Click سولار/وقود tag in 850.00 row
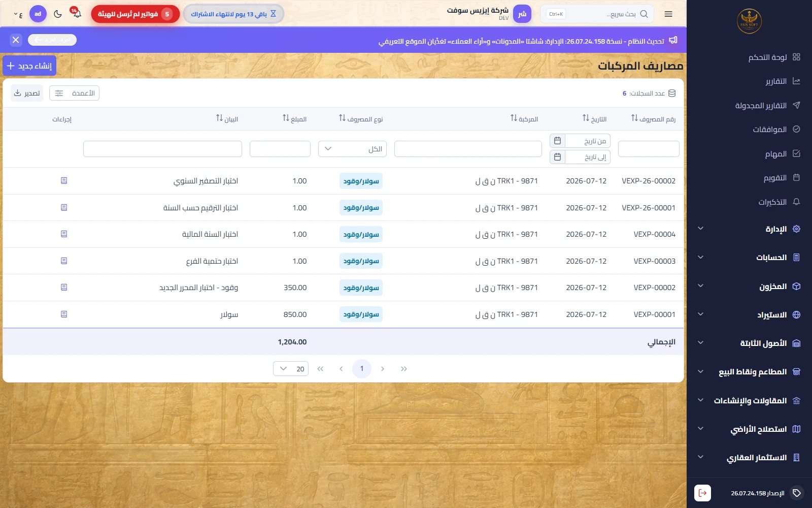 [361, 314]
